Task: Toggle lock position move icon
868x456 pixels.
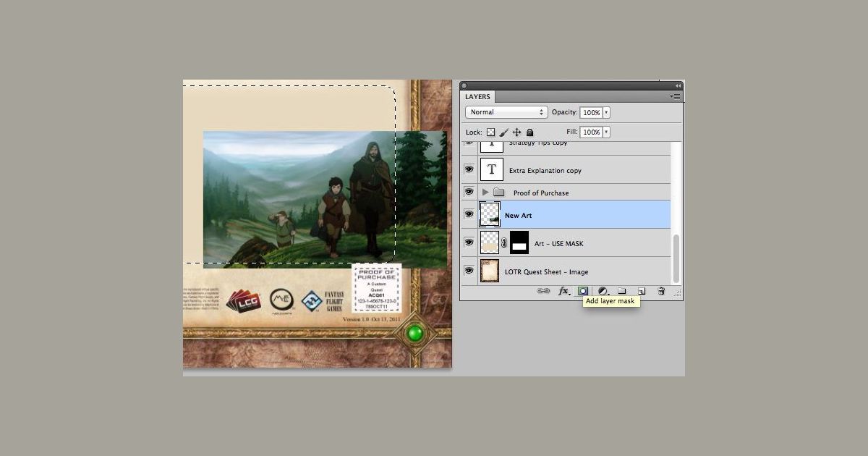Action: (x=516, y=132)
